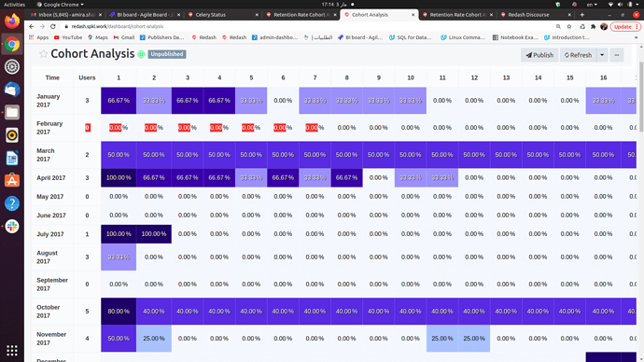Open a new browser tab

coord(582,14)
